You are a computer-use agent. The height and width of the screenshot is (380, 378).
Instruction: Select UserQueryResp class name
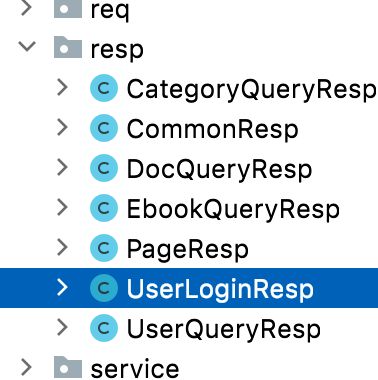tap(224, 330)
